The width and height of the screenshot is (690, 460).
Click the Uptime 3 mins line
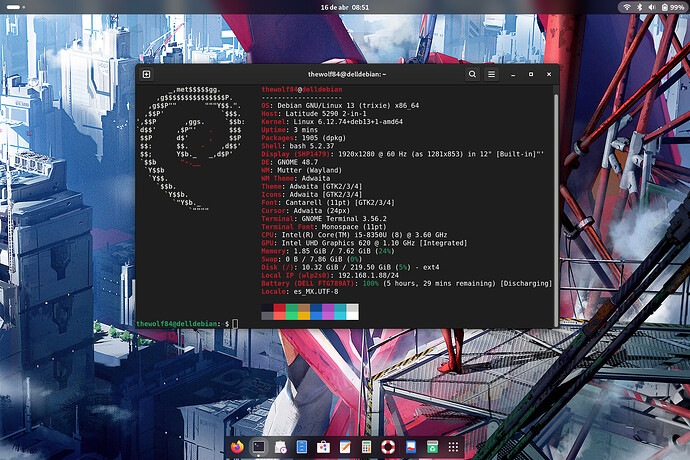pyautogui.click(x=290, y=130)
